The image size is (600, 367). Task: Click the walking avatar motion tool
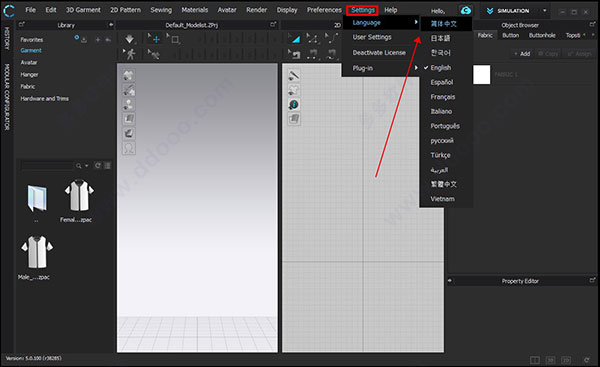click(130, 54)
